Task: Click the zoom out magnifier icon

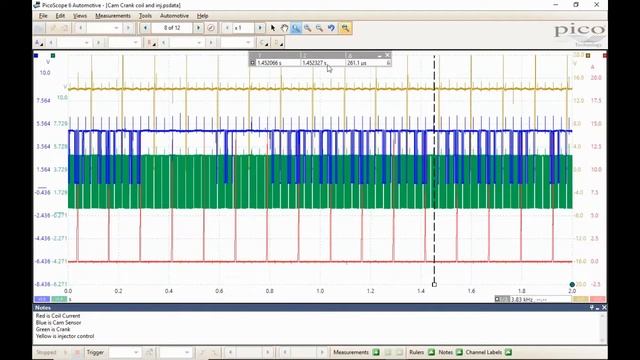Action: tap(320, 28)
